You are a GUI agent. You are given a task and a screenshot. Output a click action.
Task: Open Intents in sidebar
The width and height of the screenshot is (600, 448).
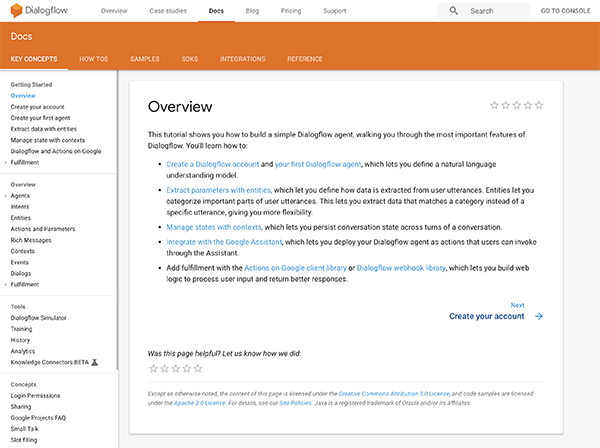tap(20, 207)
